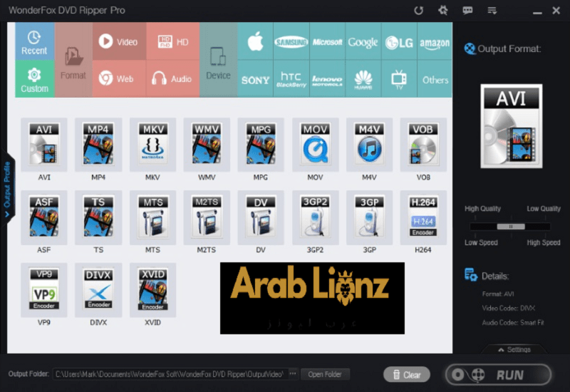
Task: Show LG device profiles
Action: click(399, 41)
